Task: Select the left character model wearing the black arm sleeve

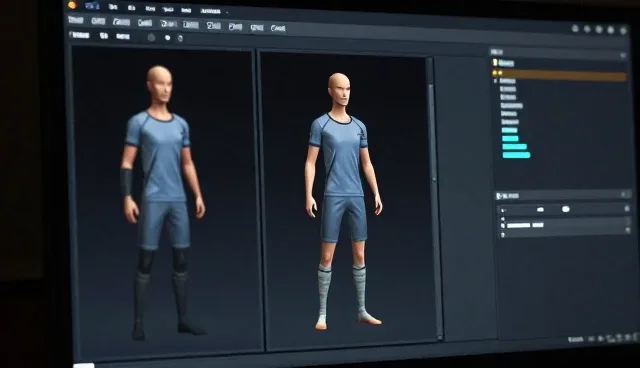Action: [x=163, y=202]
